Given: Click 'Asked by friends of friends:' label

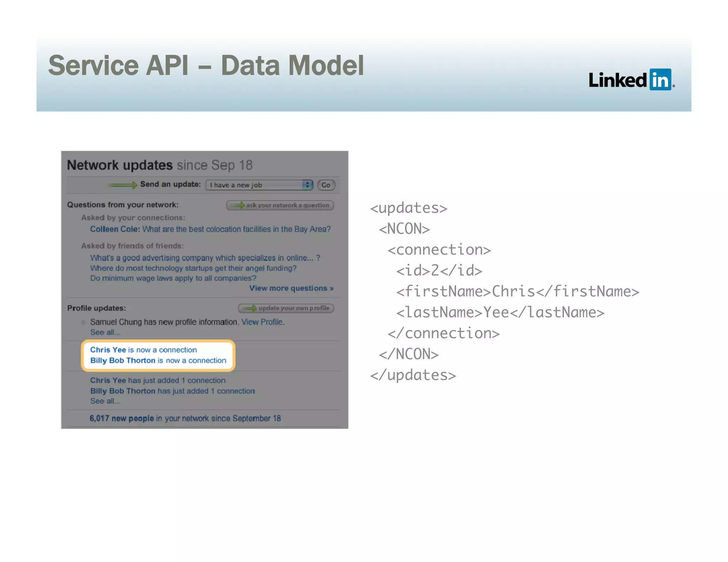Looking at the screenshot, I should tap(132, 246).
